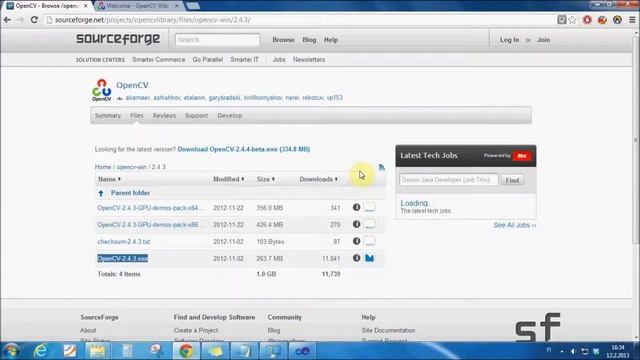Go to the Parent folder link
640x360 pixels.
[x=130, y=193]
